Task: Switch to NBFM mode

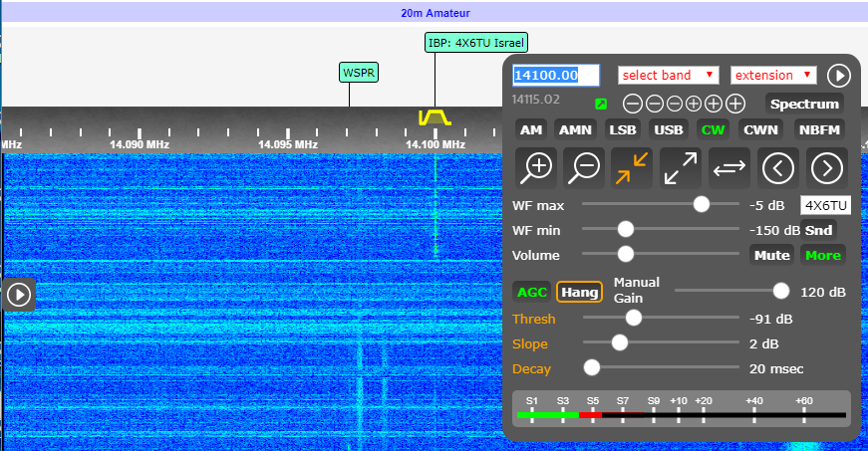Action: [819, 129]
